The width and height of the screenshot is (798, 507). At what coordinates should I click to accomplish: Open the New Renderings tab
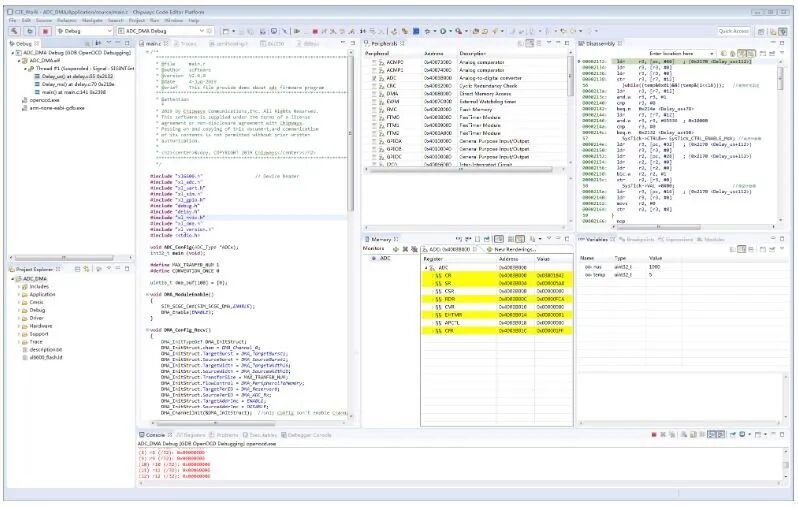(x=511, y=249)
